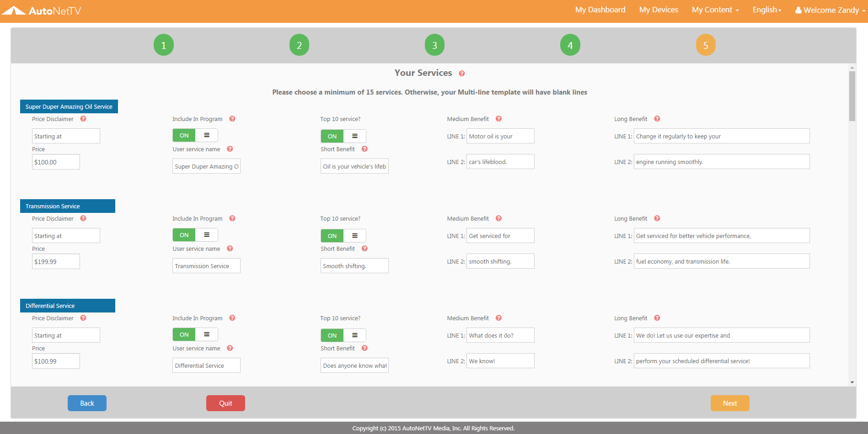Click Long Benefit help icon for Transmission Service
868x434 pixels.
point(657,218)
